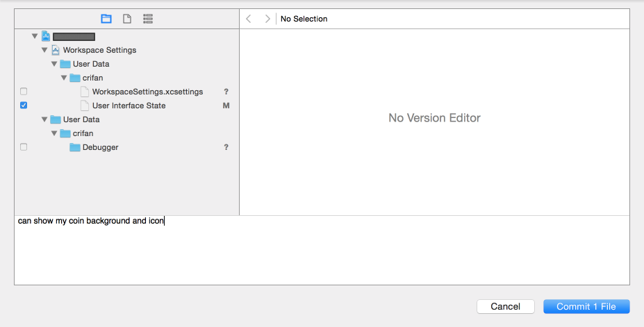Switch to project (folder) view icon
The height and width of the screenshot is (327, 644).
click(106, 19)
